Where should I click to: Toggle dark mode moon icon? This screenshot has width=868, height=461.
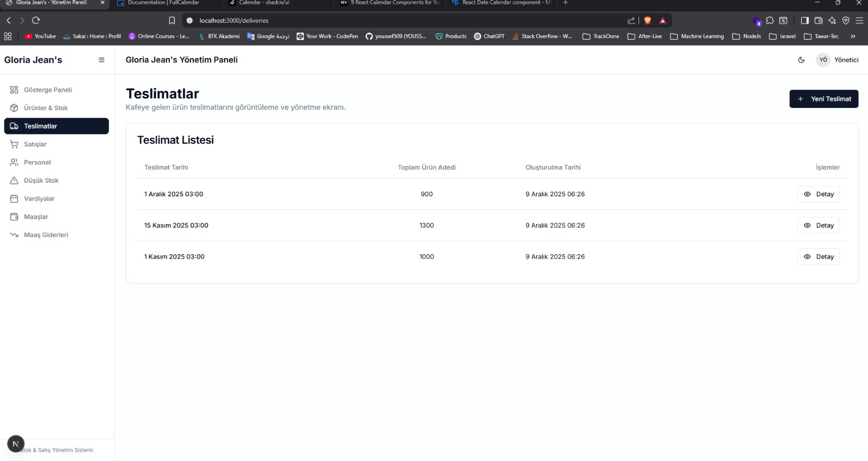[801, 60]
